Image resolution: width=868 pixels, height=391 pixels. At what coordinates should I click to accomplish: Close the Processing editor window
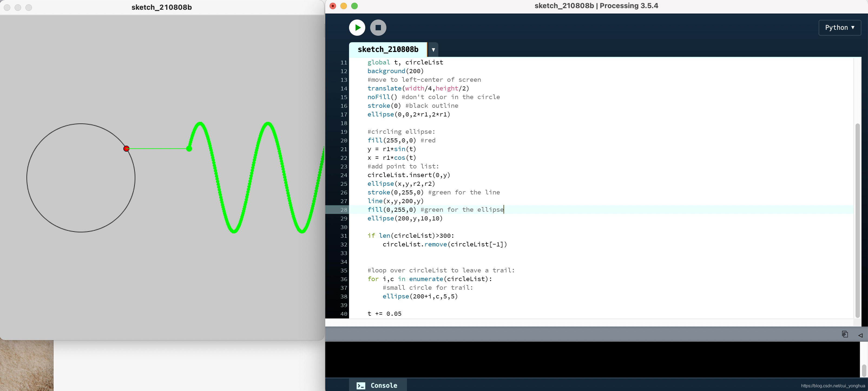[x=333, y=6]
